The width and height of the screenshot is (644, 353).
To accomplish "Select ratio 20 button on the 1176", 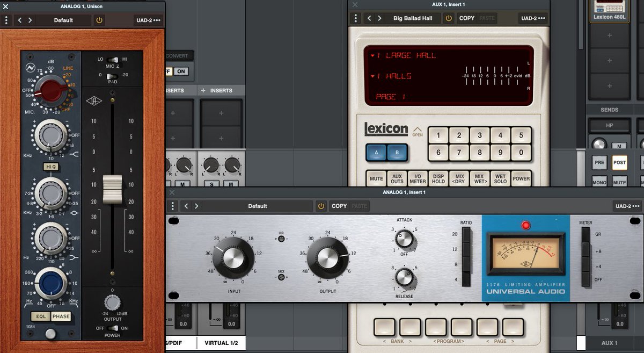I will (466, 235).
